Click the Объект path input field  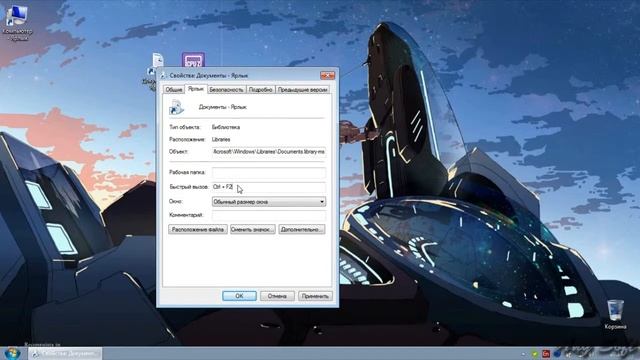coord(269,152)
